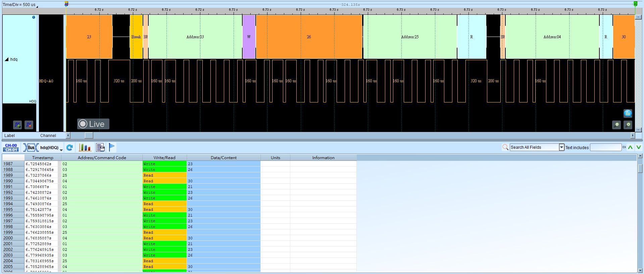The width and height of the screenshot is (644, 274).
Task: Click the blue refresh arrow icon
Action: coord(69,147)
